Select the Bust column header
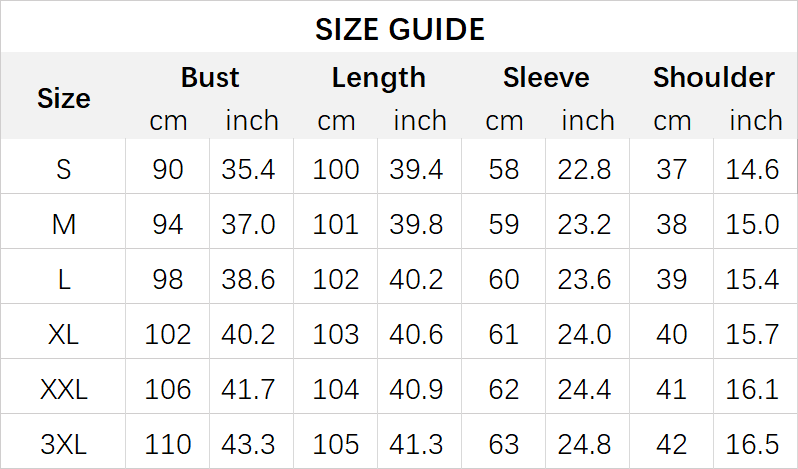Screen dimensions: 798x469 click(210, 77)
